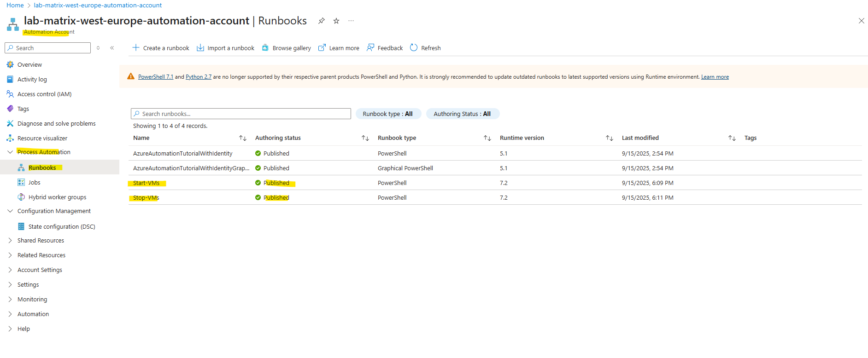
Task: Close the Runbooks blade
Action: [x=861, y=21]
